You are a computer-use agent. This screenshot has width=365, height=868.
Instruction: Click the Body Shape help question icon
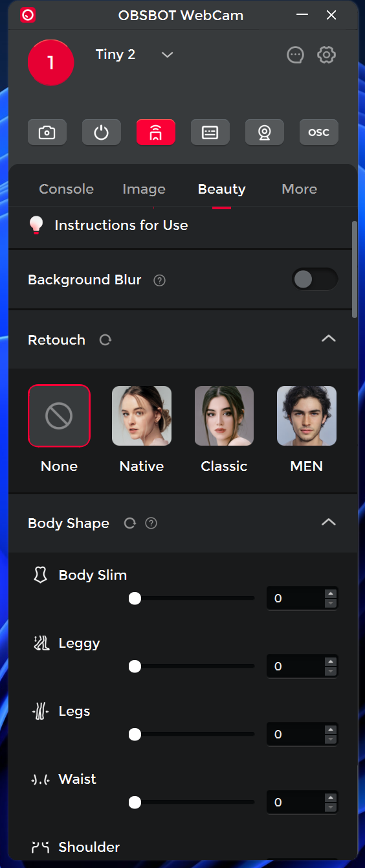coord(151,523)
